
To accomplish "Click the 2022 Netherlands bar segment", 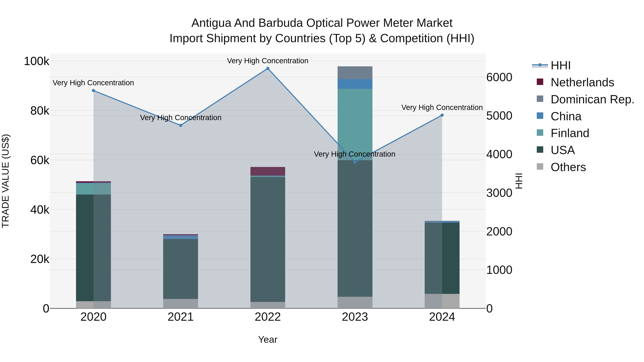I will [x=268, y=171].
